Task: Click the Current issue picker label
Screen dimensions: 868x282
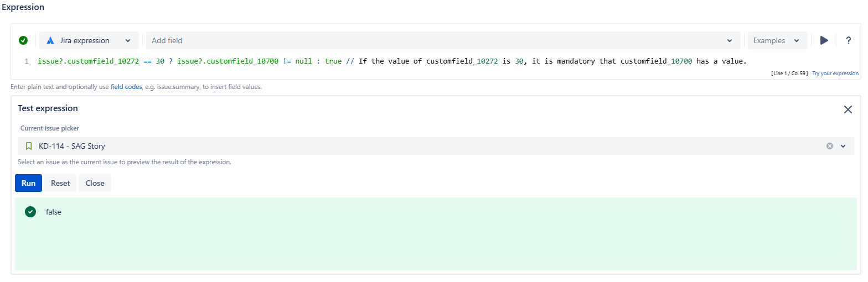Action: tap(50, 128)
